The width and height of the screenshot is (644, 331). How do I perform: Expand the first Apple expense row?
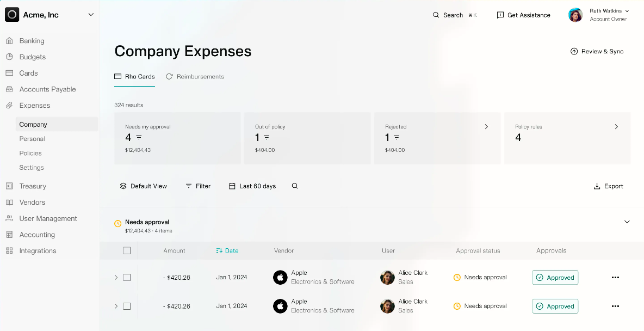click(116, 278)
